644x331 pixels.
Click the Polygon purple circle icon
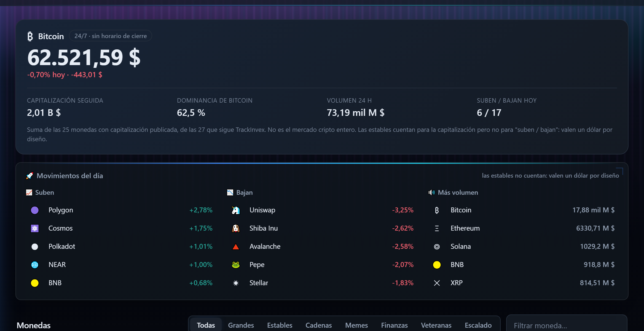[x=35, y=210]
